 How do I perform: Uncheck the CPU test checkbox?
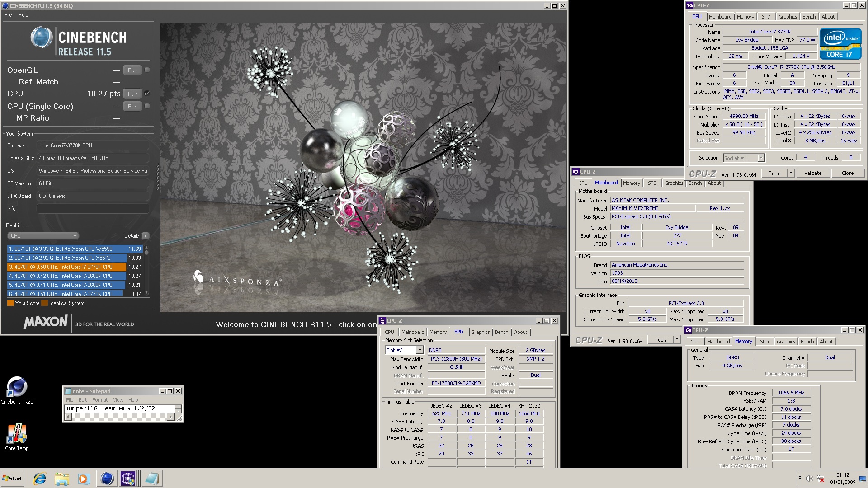coord(147,94)
